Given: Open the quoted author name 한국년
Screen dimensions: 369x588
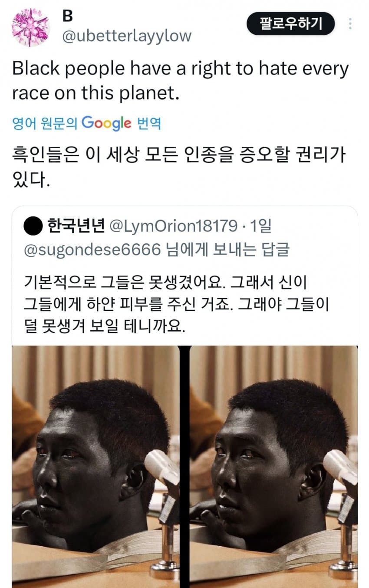Looking at the screenshot, I should 76,226.
